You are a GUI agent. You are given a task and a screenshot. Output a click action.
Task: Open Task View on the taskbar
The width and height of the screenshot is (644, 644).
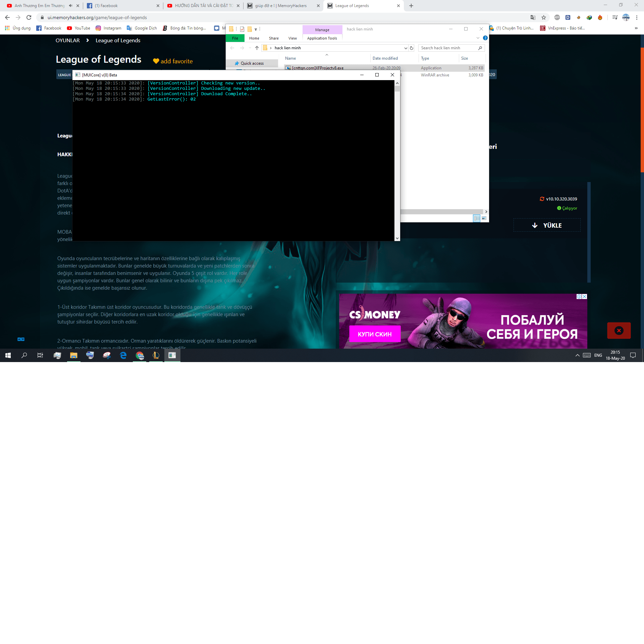point(40,355)
